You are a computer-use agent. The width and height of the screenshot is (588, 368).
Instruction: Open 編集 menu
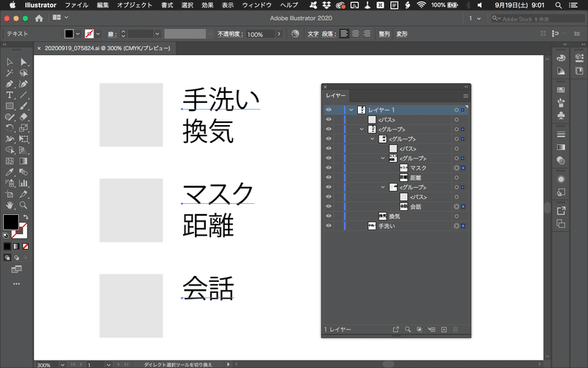[x=103, y=5]
